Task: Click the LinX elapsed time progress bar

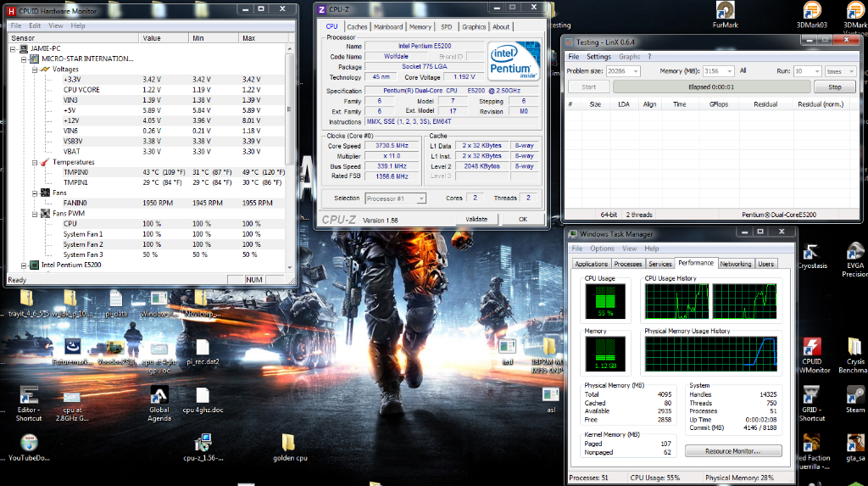Action: [x=711, y=87]
